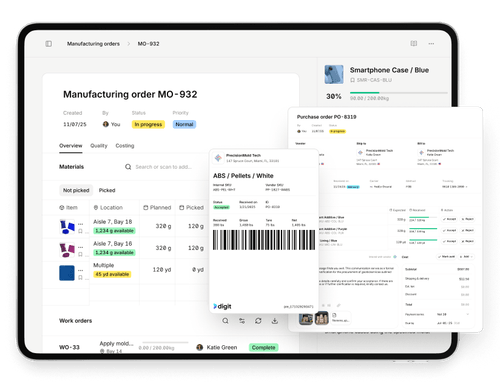Click the Picked column header
500x384 pixels.
click(x=191, y=208)
